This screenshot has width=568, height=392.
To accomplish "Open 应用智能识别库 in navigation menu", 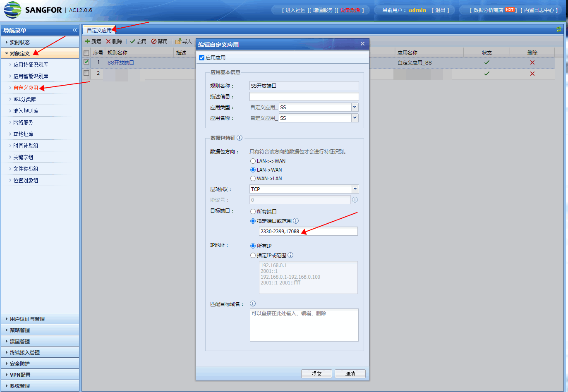I will click(x=31, y=76).
